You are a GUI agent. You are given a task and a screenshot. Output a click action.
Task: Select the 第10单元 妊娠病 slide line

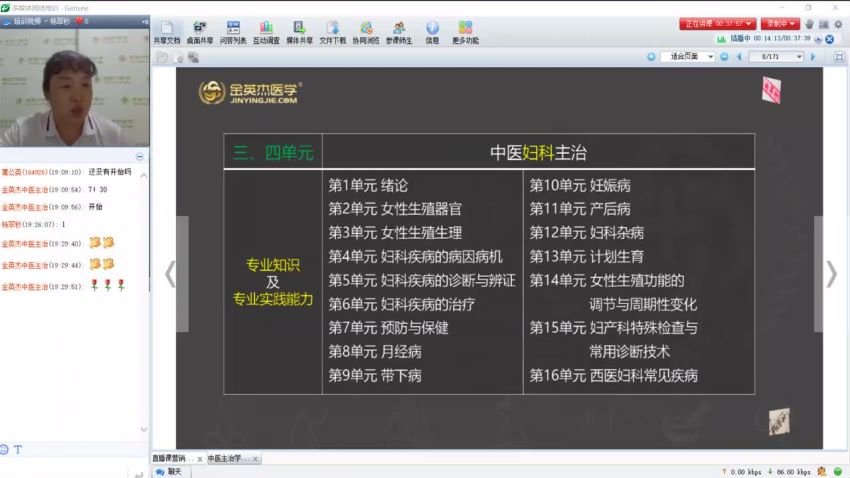coord(580,185)
